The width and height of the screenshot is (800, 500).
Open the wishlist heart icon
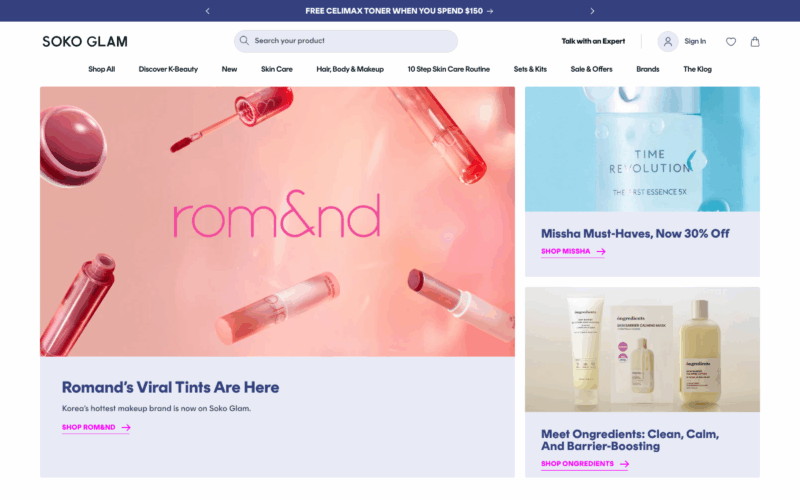731,42
